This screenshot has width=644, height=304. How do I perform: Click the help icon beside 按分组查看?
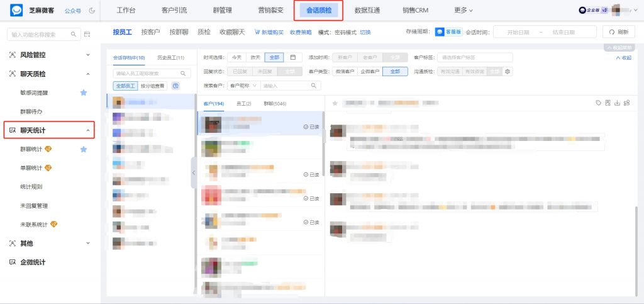175,86
